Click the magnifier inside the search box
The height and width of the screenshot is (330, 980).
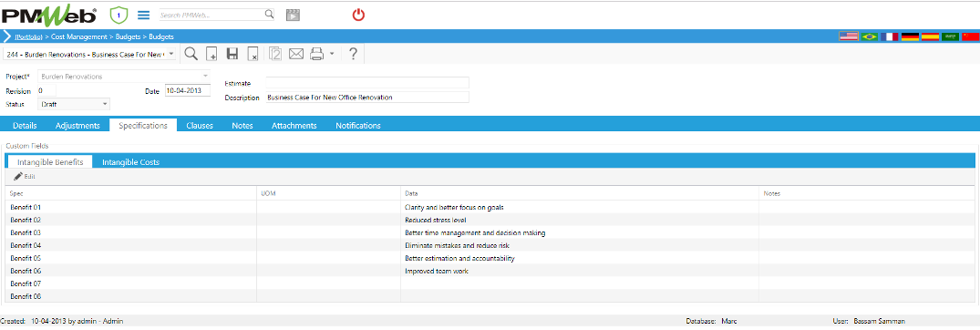[269, 15]
